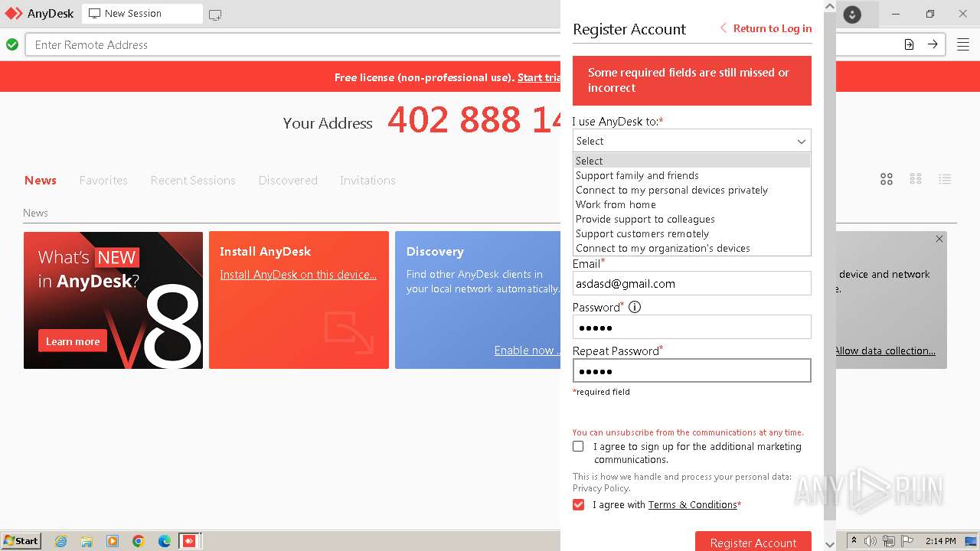Viewport: 980px width, 551px height.
Task: Click 'Install AnyDesk on this device' link
Action: pos(298,275)
